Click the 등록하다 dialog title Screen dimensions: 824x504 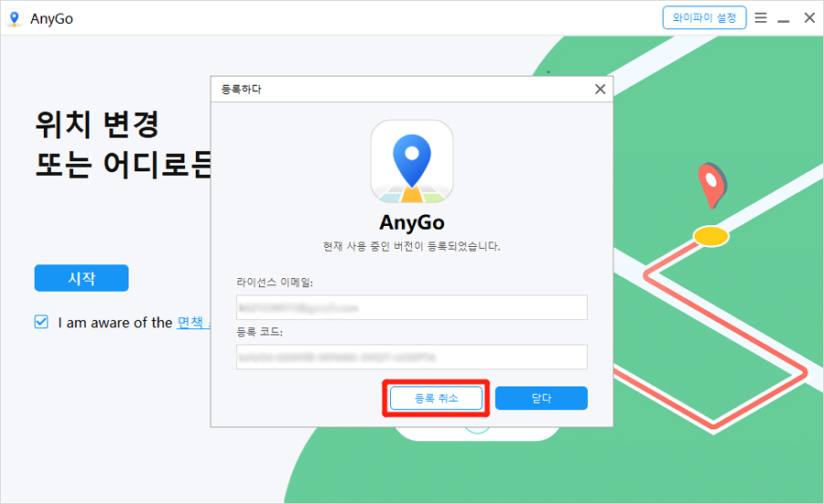[x=241, y=90]
